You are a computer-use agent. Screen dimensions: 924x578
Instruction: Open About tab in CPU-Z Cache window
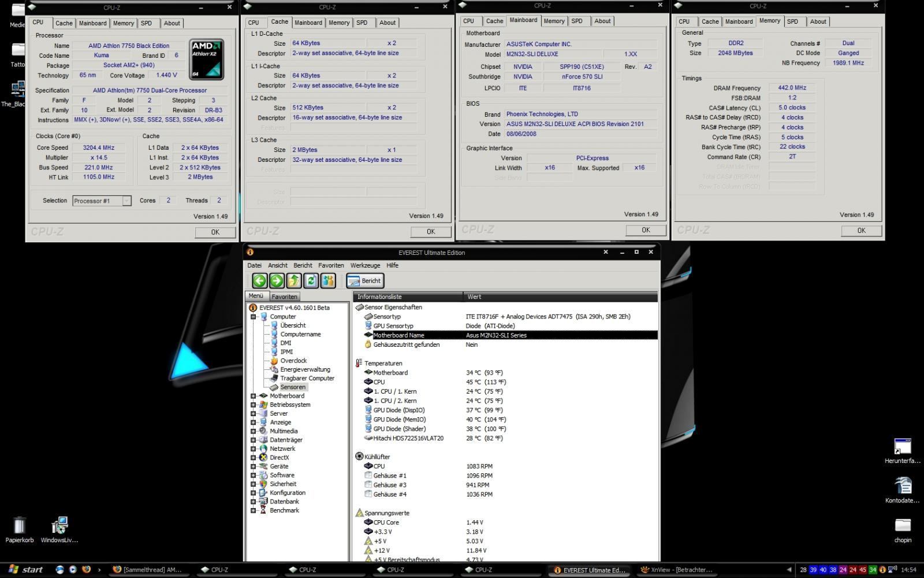point(388,23)
